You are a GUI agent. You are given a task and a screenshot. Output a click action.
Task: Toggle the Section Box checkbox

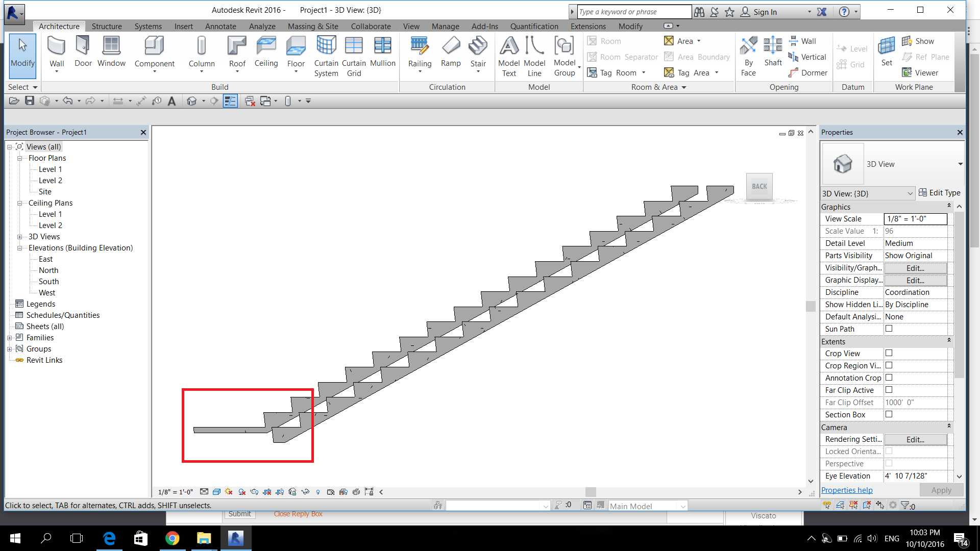click(889, 414)
